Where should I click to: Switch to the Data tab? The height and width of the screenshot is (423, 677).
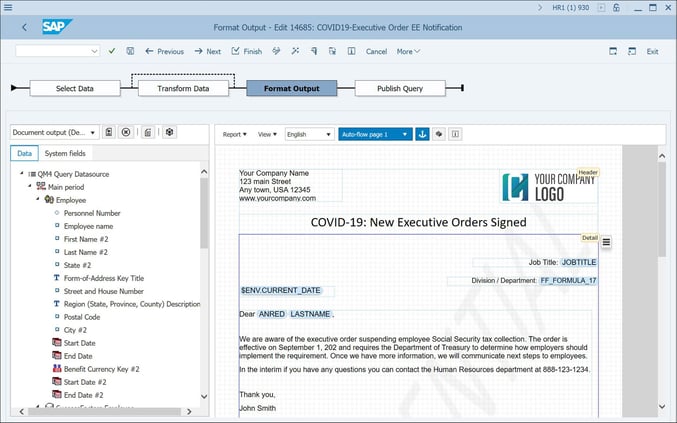click(x=25, y=153)
